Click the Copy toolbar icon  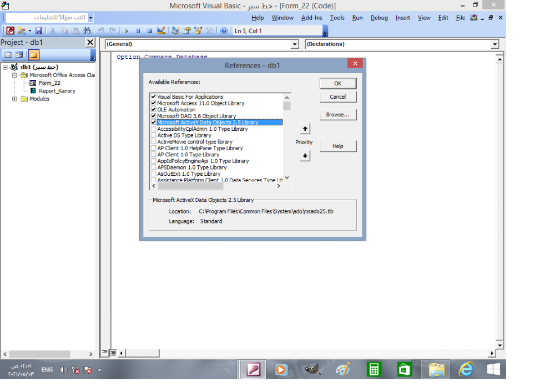pos(64,30)
